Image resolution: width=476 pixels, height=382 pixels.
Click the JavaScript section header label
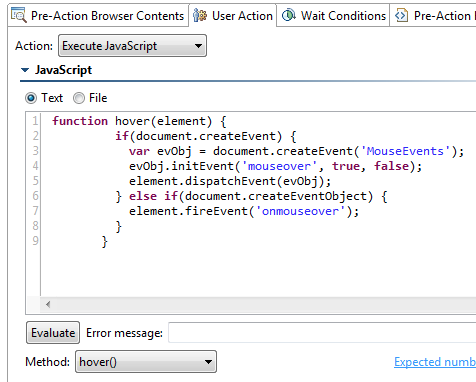63,70
